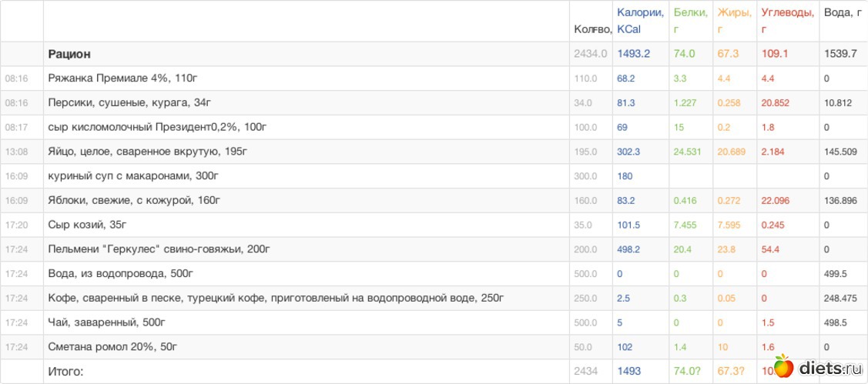Click the apple logo icon
The image size is (868, 384).
point(783,368)
